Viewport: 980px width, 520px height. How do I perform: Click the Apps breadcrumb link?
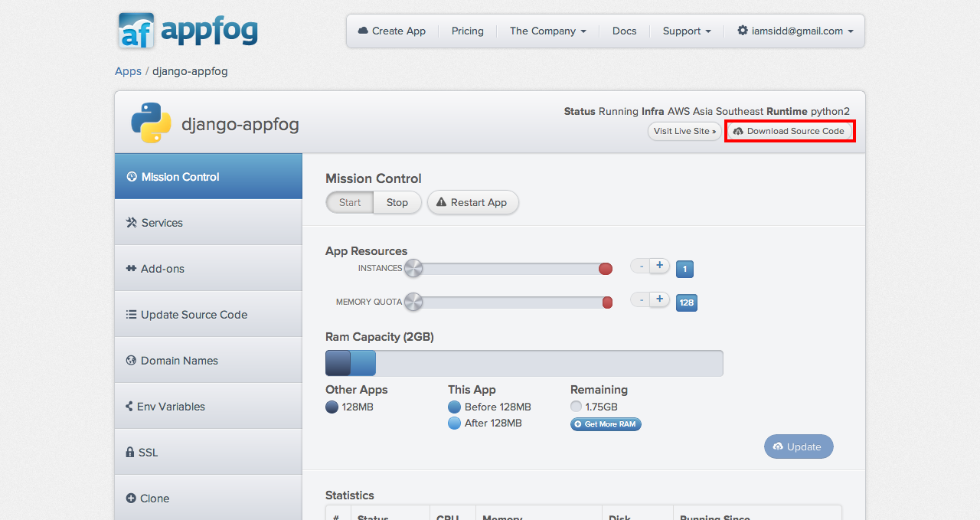[128, 71]
